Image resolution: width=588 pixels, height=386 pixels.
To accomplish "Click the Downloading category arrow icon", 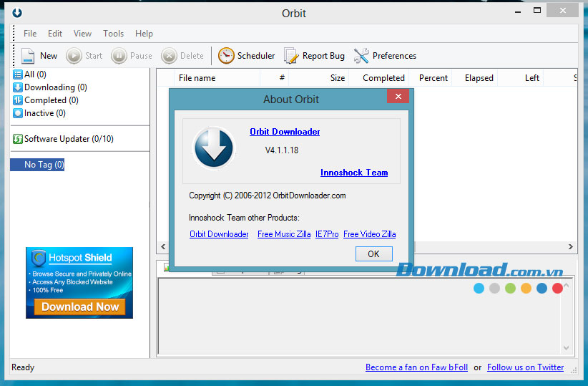I will [18, 87].
